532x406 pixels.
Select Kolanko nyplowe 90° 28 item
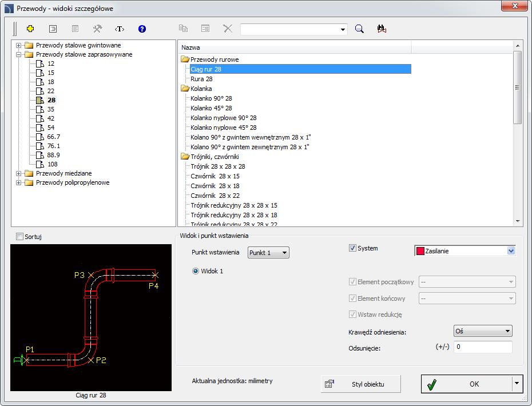click(x=223, y=118)
